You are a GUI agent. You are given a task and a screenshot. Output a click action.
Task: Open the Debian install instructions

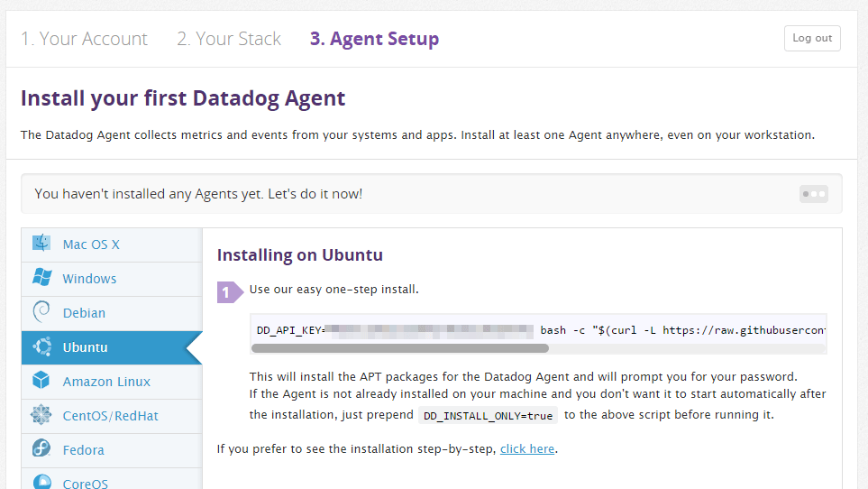click(x=112, y=313)
